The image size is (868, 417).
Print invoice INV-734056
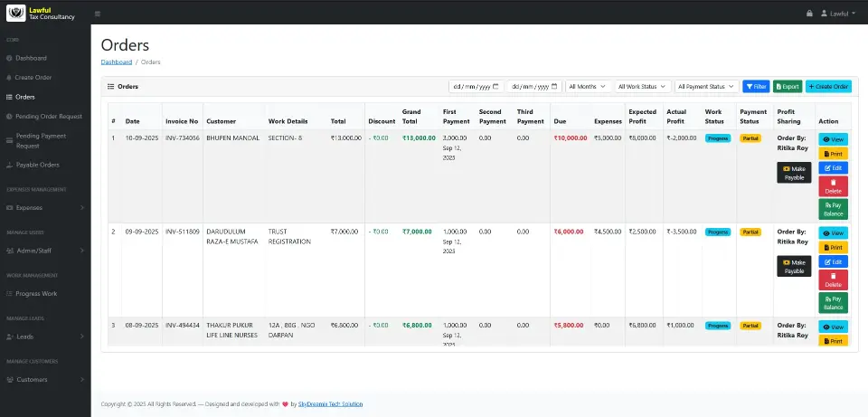(833, 154)
